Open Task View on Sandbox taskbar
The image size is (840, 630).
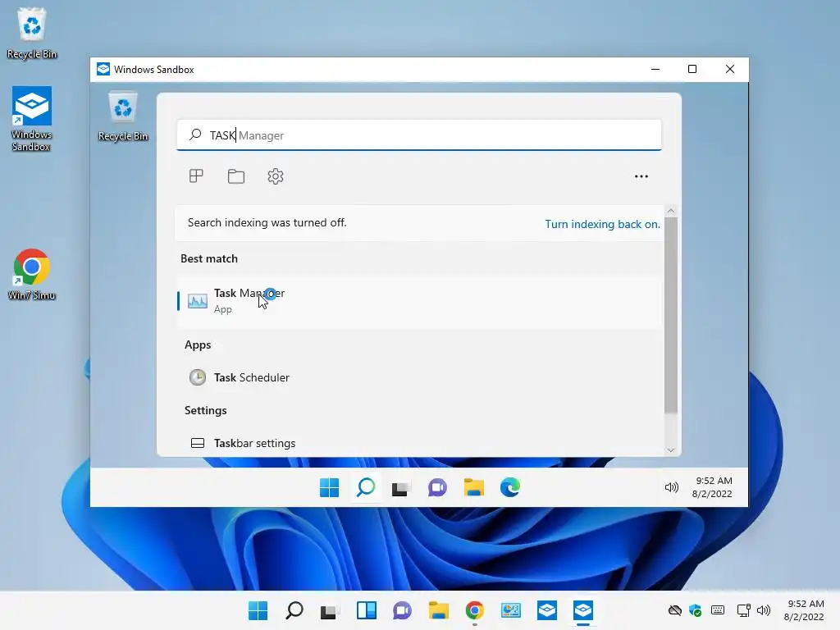(x=400, y=487)
